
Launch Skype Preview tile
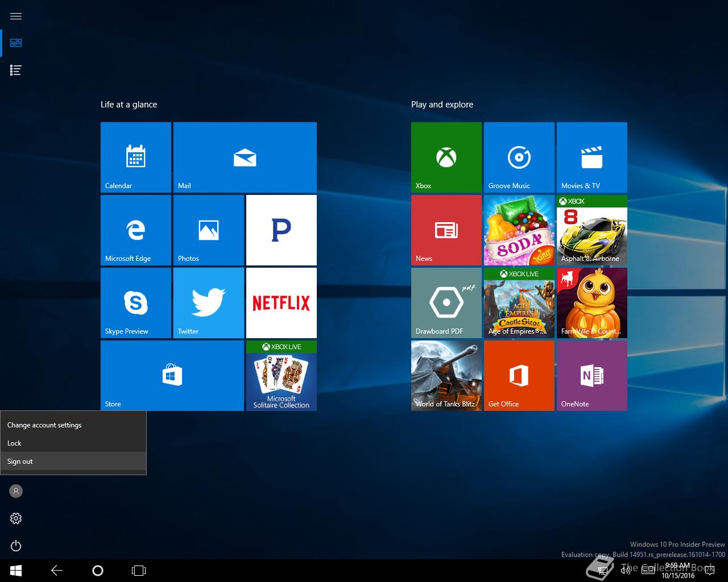click(x=136, y=303)
